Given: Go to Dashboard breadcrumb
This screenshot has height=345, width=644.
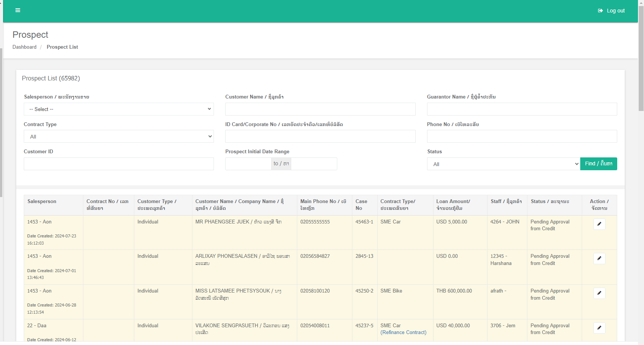Looking at the screenshot, I should tap(25, 47).
